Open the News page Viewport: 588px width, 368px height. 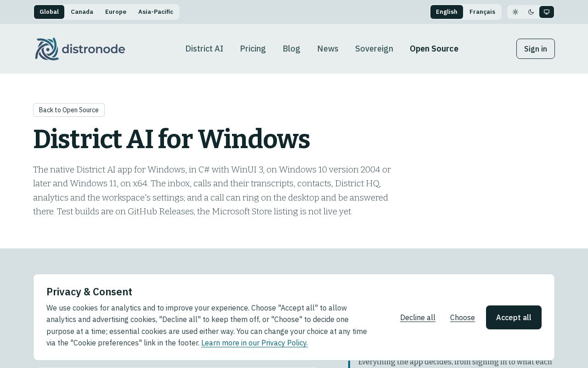point(328,49)
